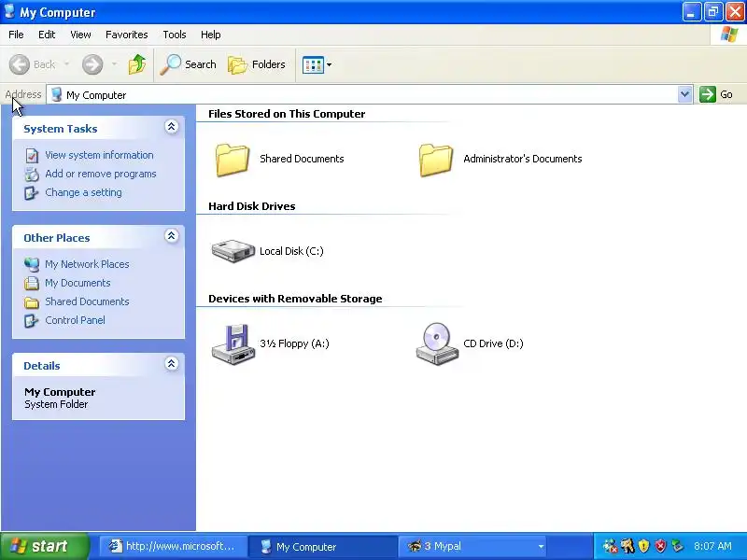Viewport: 747px width, 560px height.
Task: Click the View system information icon
Action: click(32, 155)
